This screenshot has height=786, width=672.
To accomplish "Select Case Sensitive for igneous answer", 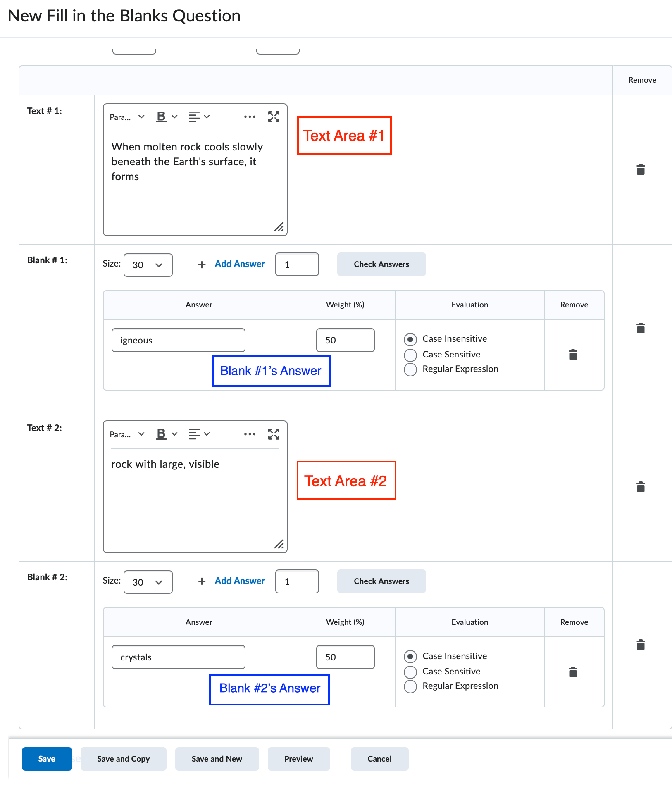I will (410, 355).
